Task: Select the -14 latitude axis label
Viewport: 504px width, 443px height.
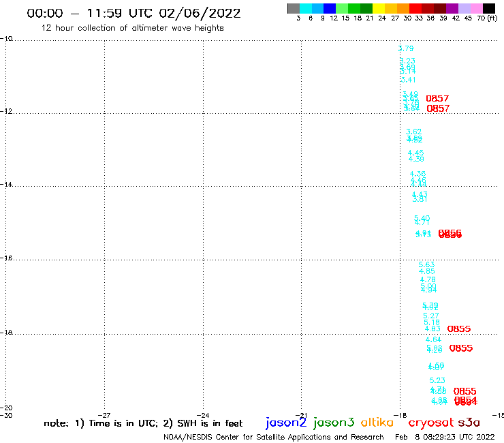Action: coord(6,184)
